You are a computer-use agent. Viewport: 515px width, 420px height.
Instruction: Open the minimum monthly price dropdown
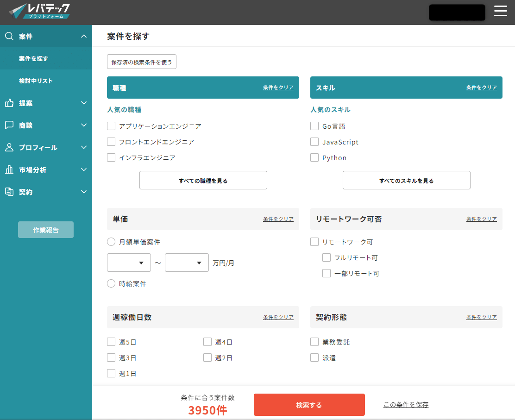[x=129, y=263]
